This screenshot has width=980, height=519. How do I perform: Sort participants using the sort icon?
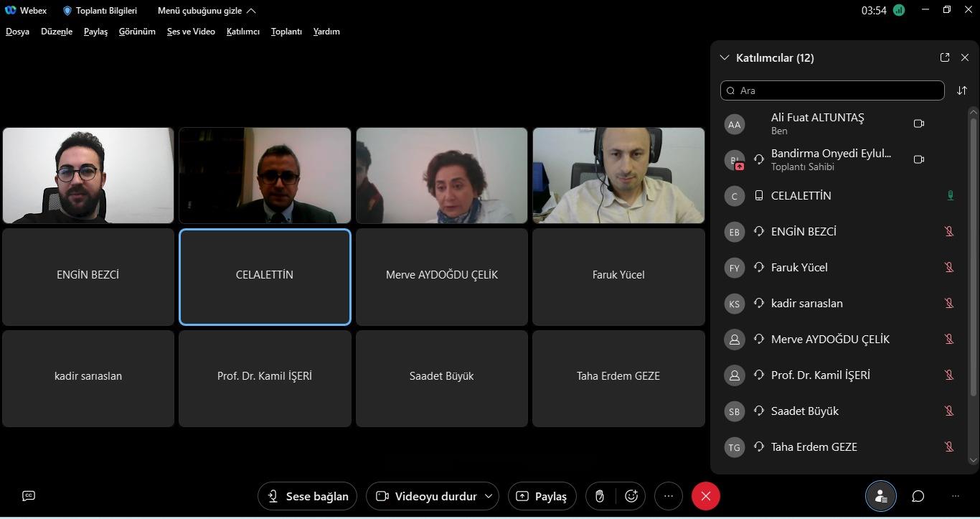[x=962, y=90]
